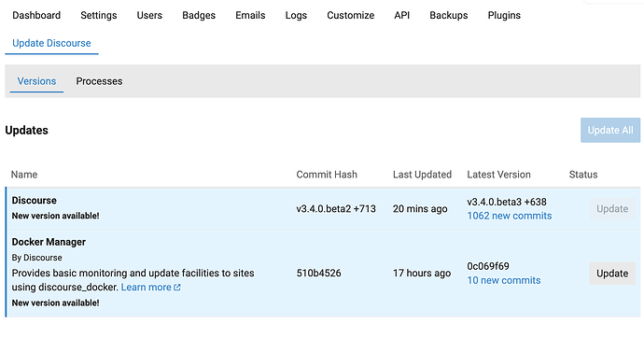Open the Customize admin tab
The height and width of the screenshot is (338, 644).
coord(350,15)
